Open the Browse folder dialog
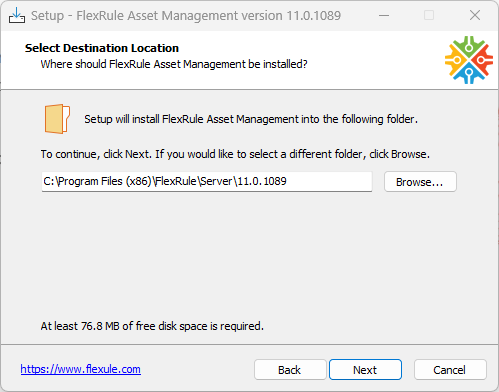Image resolution: width=499 pixels, height=392 pixels. (x=420, y=182)
